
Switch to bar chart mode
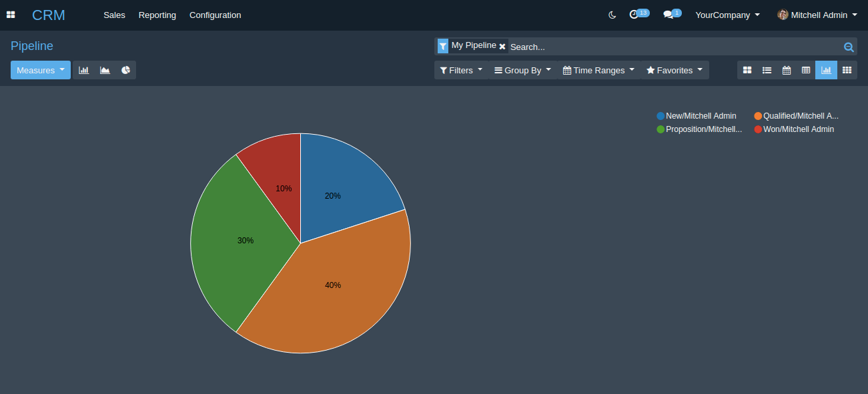[x=83, y=70]
